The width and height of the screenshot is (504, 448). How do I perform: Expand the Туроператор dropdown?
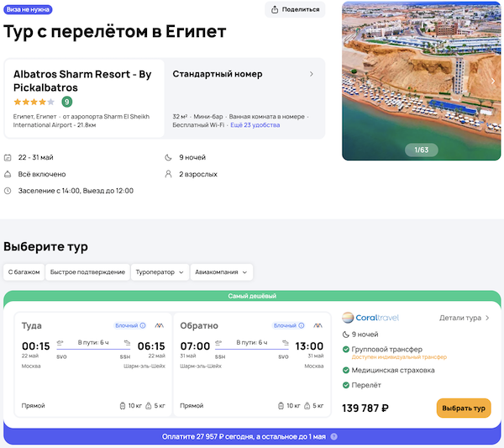click(x=159, y=272)
